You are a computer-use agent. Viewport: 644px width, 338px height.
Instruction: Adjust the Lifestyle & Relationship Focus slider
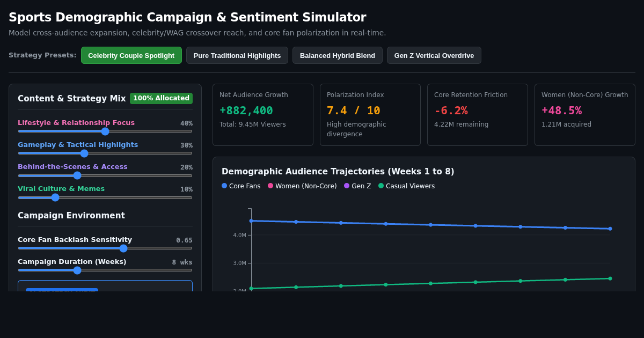(105, 131)
